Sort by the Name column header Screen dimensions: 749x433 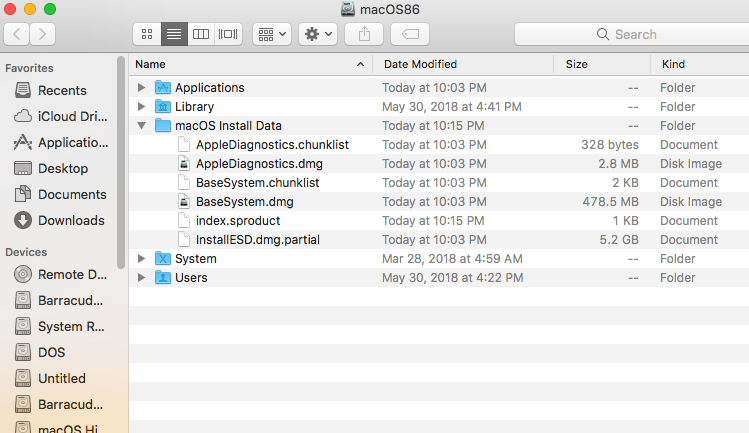pos(250,64)
